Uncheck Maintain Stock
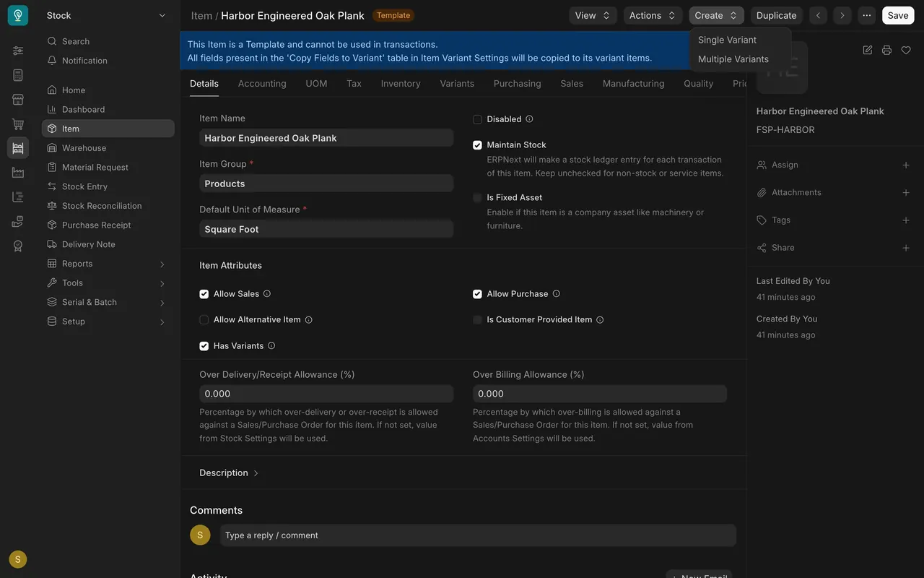The width and height of the screenshot is (924, 578). click(x=477, y=145)
